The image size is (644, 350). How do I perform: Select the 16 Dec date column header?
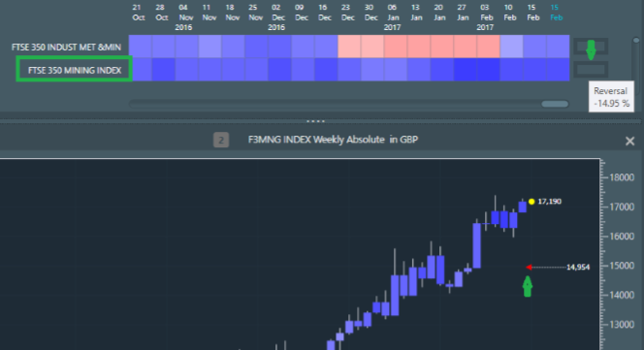pyautogui.click(x=324, y=13)
